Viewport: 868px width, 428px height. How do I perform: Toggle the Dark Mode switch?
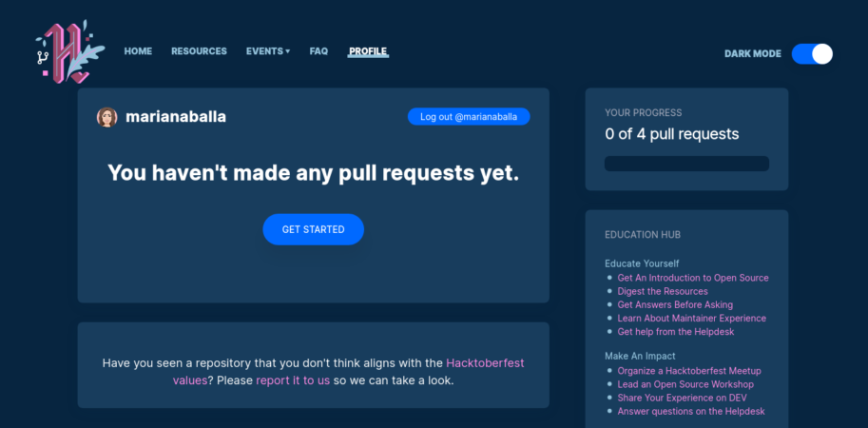(812, 53)
